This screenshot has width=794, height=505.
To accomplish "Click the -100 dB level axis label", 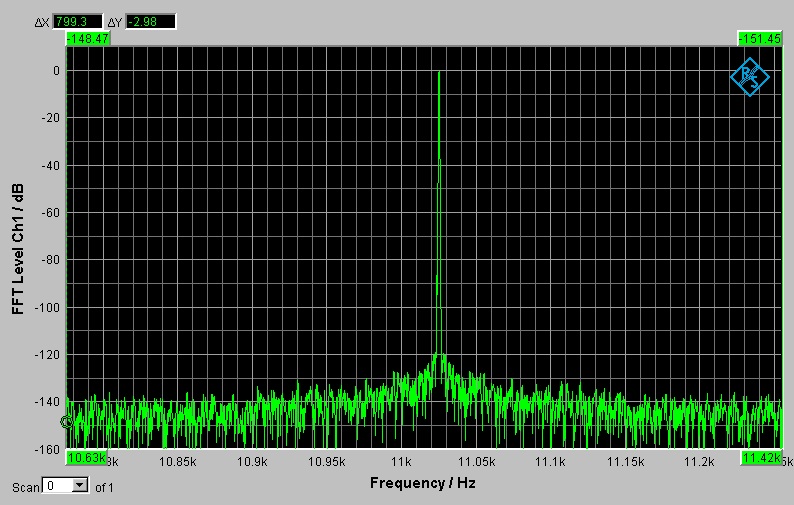I will [x=47, y=307].
